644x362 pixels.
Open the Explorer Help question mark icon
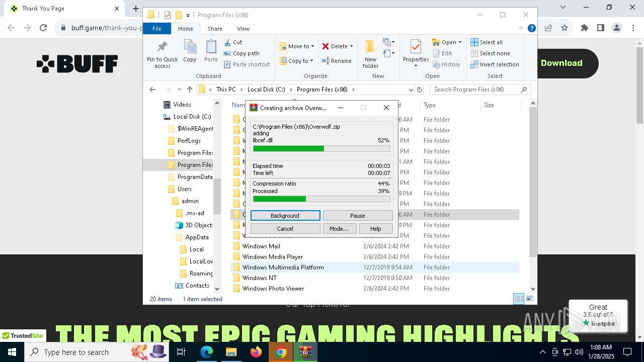pyautogui.click(x=531, y=29)
